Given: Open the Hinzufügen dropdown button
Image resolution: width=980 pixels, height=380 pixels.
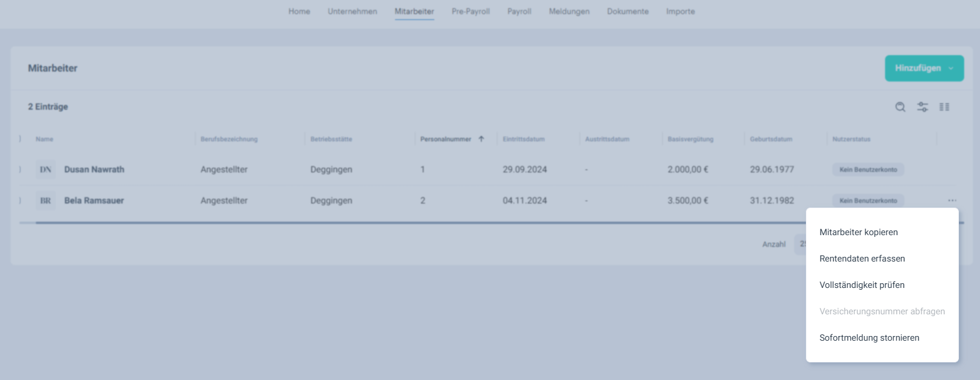Looking at the screenshot, I should click(924, 68).
